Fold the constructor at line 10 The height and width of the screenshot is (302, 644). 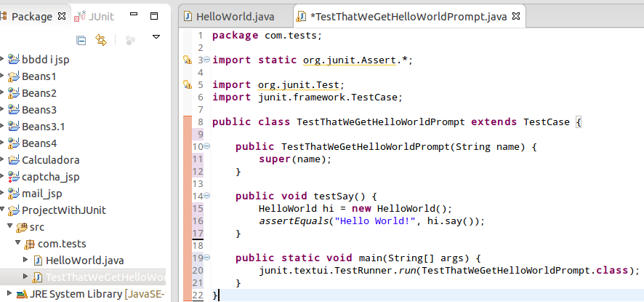206,147
